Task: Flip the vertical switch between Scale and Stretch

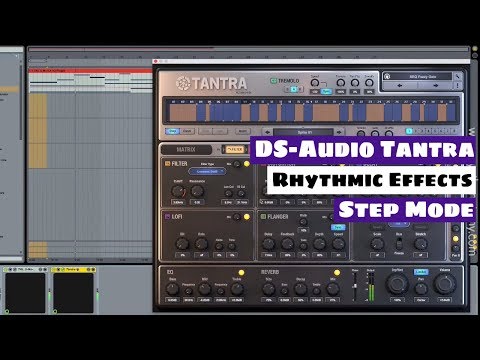Action: click(399, 244)
